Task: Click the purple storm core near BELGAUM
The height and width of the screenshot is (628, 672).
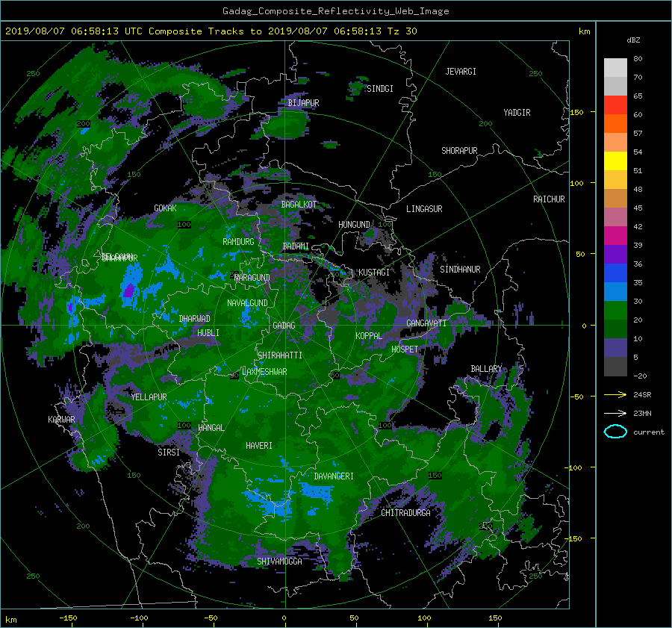Action: point(128,290)
